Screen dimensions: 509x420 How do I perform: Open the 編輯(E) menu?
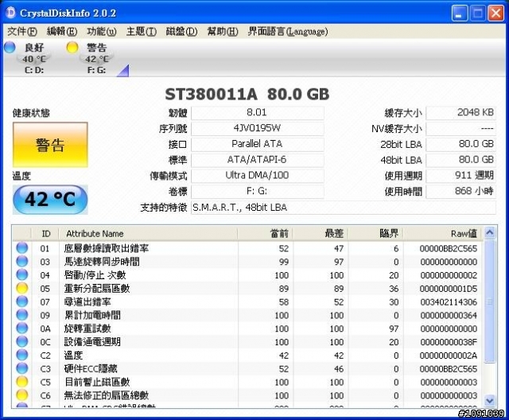(62, 32)
